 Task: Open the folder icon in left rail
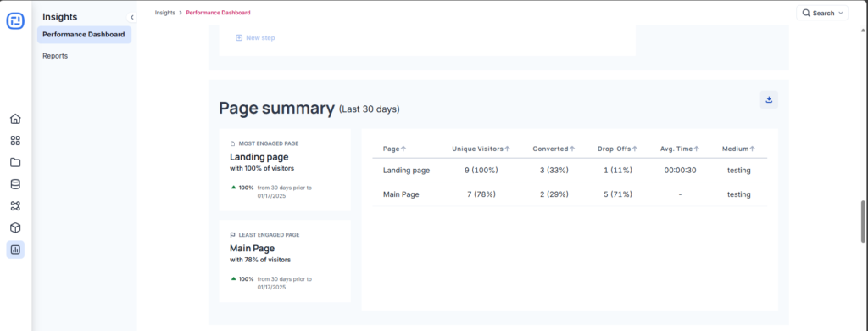[x=15, y=162]
